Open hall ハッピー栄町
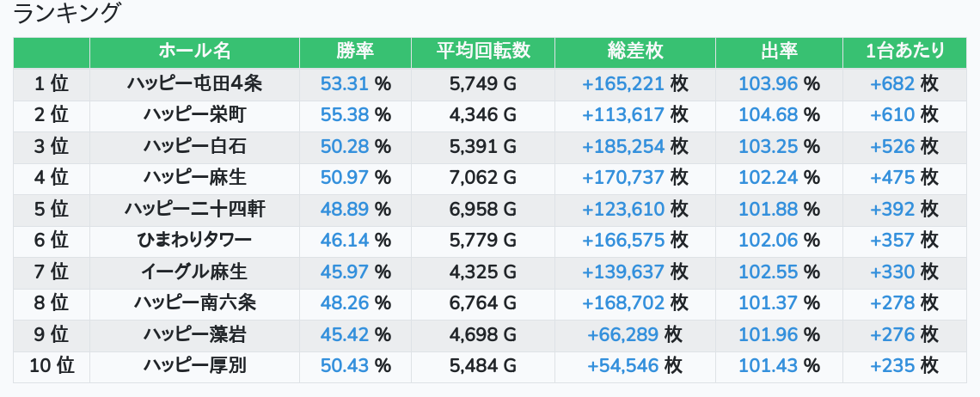The height and width of the screenshot is (397, 980). point(194,114)
